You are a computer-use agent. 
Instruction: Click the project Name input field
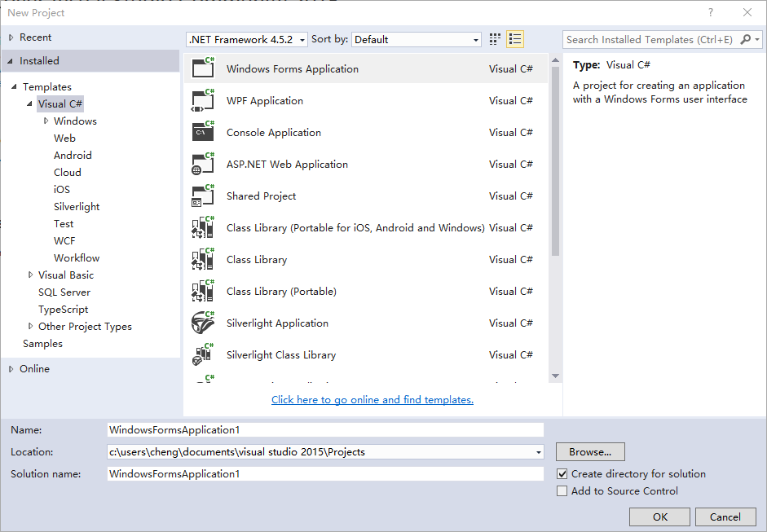(x=324, y=429)
